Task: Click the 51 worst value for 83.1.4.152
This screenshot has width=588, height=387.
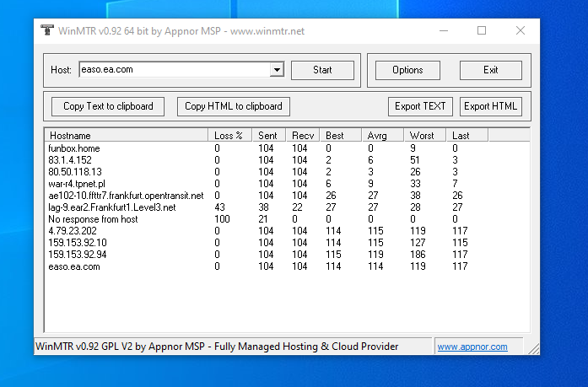Action: pyautogui.click(x=415, y=160)
